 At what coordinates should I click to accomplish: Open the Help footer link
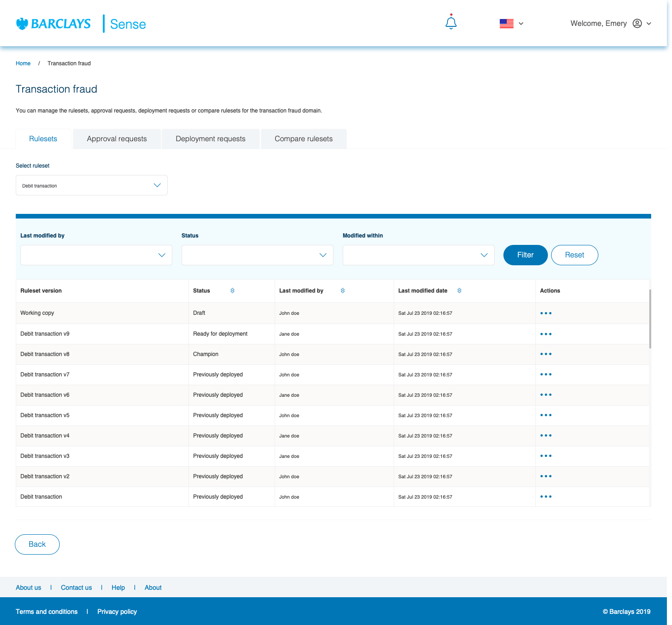click(x=118, y=587)
